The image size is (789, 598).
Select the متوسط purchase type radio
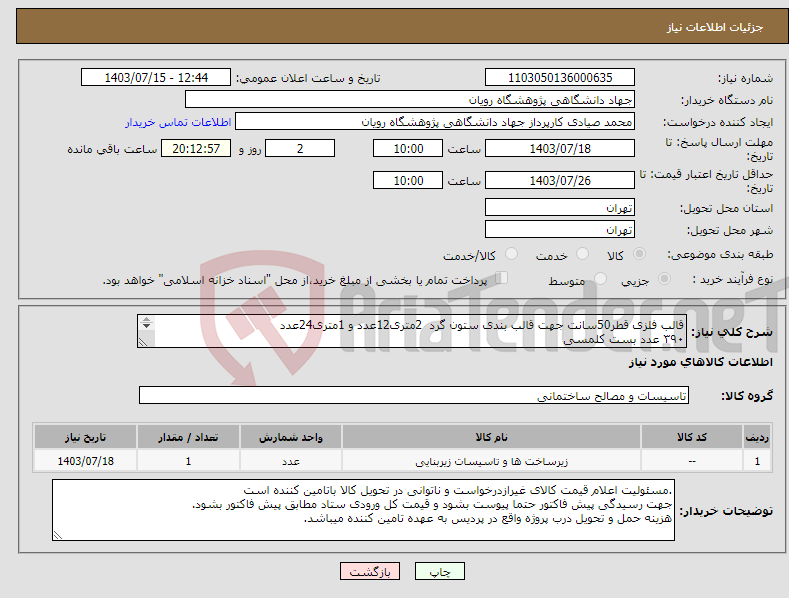(x=600, y=278)
